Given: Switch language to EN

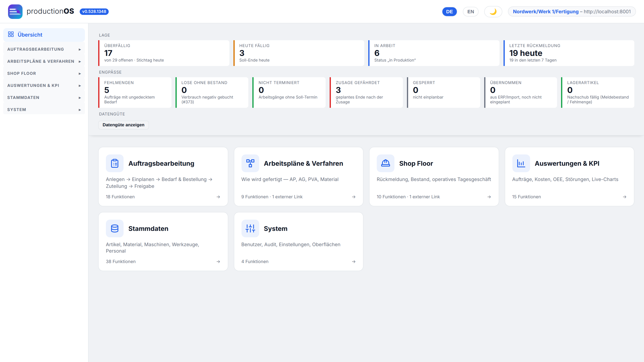Looking at the screenshot, I should 471,11.
